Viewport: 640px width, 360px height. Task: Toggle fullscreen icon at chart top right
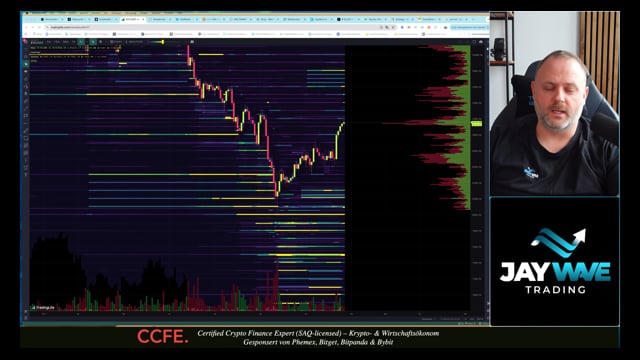point(474,42)
